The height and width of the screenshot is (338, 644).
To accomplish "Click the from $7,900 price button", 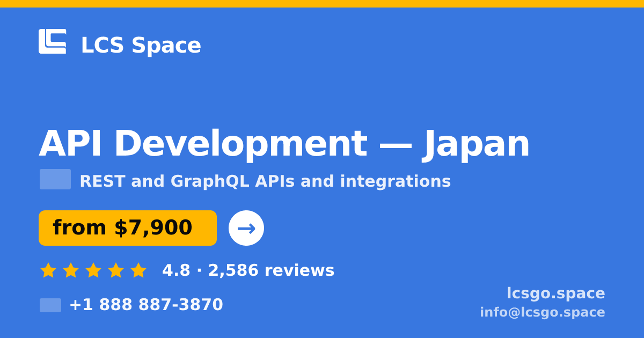I will [128, 228].
